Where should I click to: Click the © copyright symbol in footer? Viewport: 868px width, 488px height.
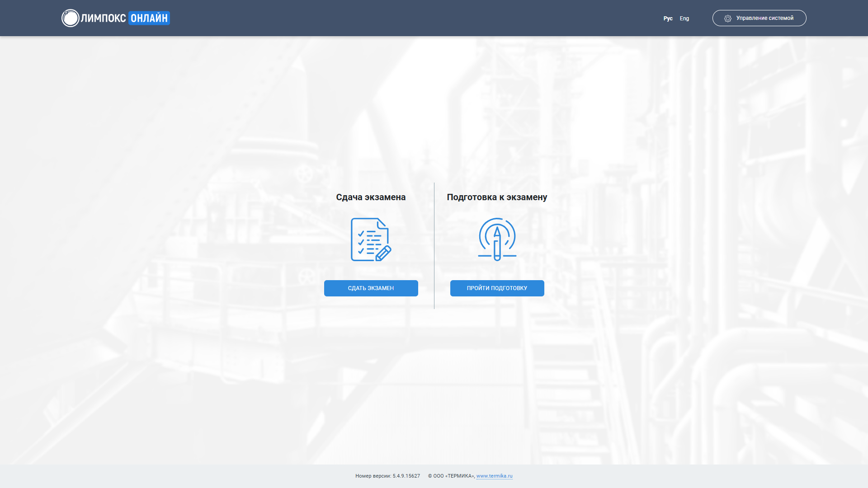coord(430,476)
